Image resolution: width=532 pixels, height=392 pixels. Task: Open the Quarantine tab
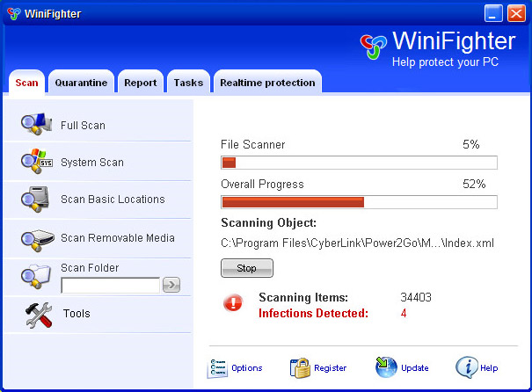pyautogui.click(x=81, y=83)
